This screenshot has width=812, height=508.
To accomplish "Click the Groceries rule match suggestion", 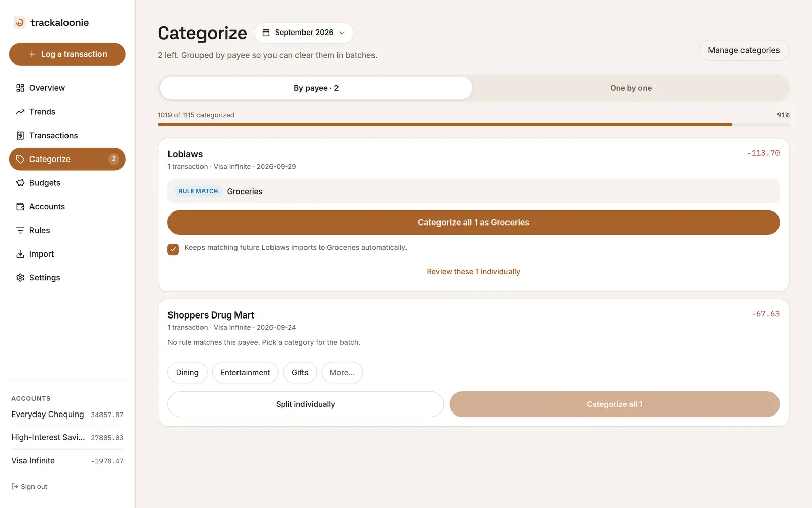I will (473, 191).
